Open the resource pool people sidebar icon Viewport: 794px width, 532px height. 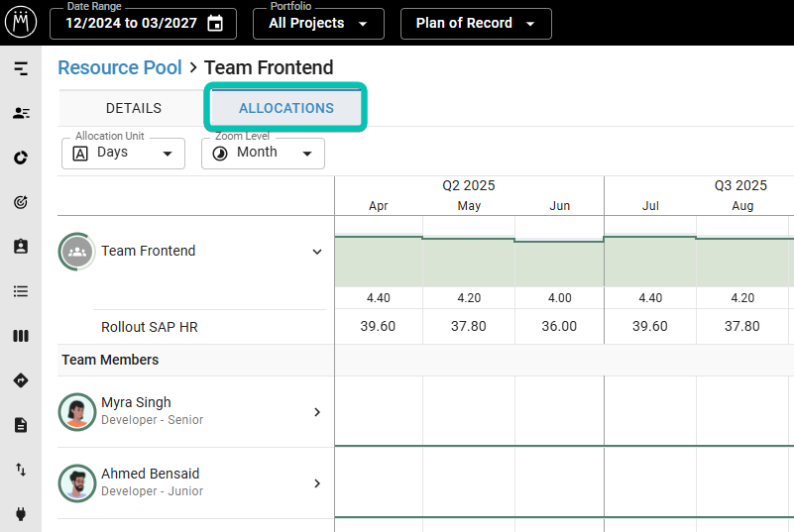click(21, 113)
